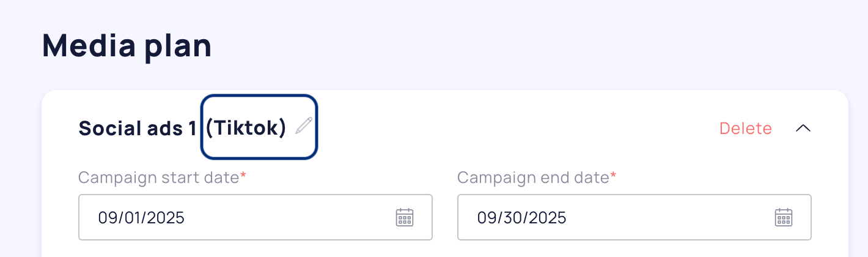Open the calendar picker for campaign end date
This screenshot has height=257, width=868.
pyautogui.click(x=784, y=217)
